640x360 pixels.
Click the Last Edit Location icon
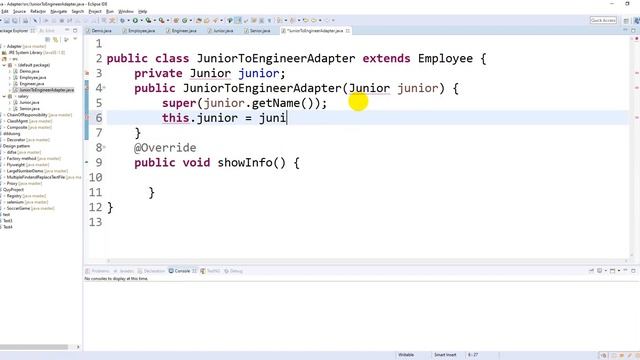305,20
